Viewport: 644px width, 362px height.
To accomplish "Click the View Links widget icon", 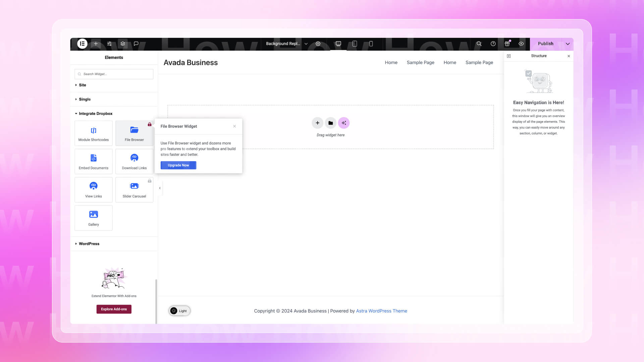I will (x=93, y=186).
